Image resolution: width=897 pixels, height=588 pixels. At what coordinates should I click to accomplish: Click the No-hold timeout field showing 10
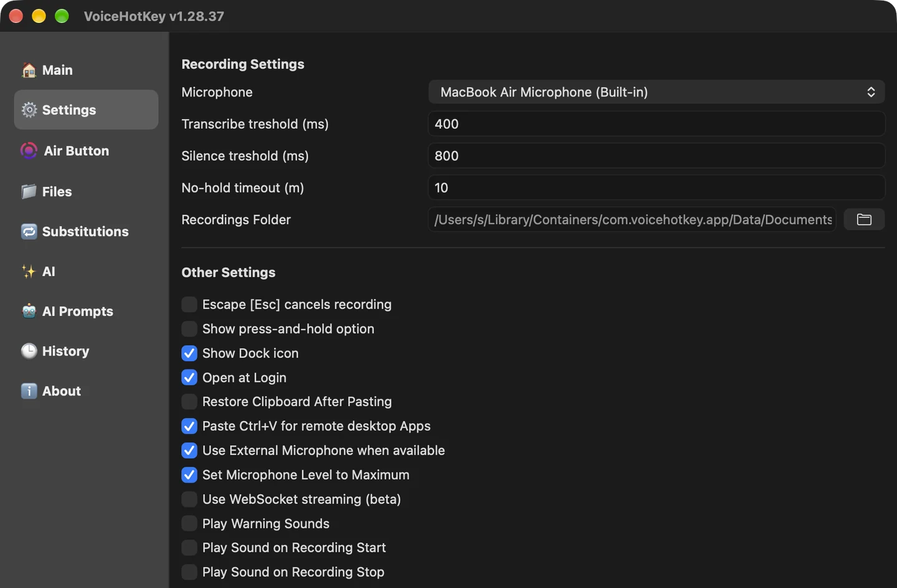(x=657, y=187)
